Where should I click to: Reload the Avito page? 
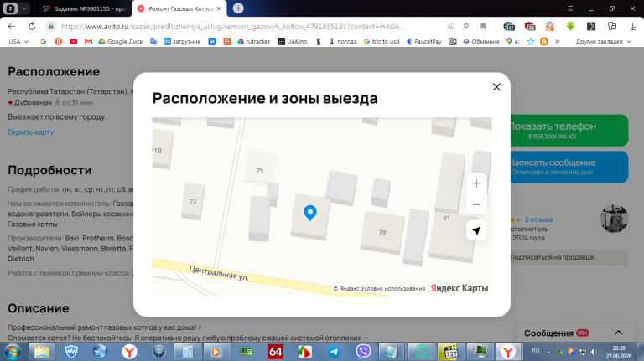(x=32, y=27)
